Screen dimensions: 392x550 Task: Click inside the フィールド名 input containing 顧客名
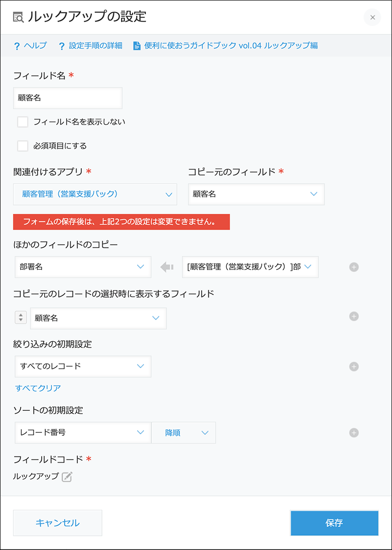68,98
